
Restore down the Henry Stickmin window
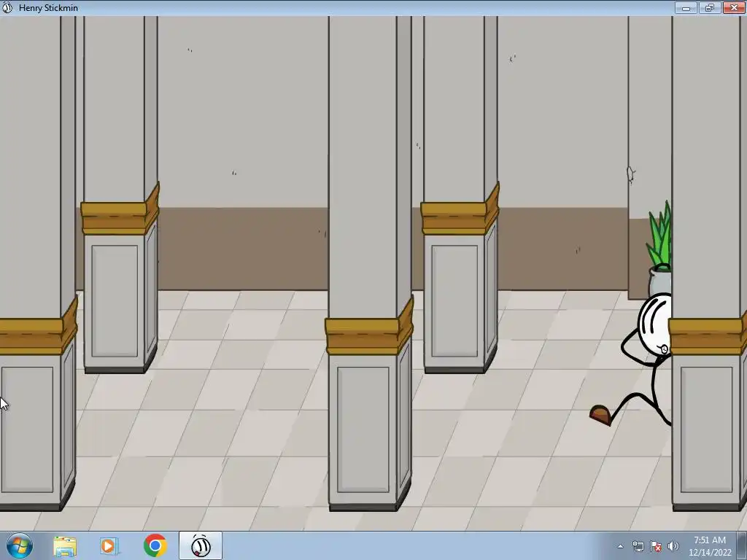pos(710,7)
